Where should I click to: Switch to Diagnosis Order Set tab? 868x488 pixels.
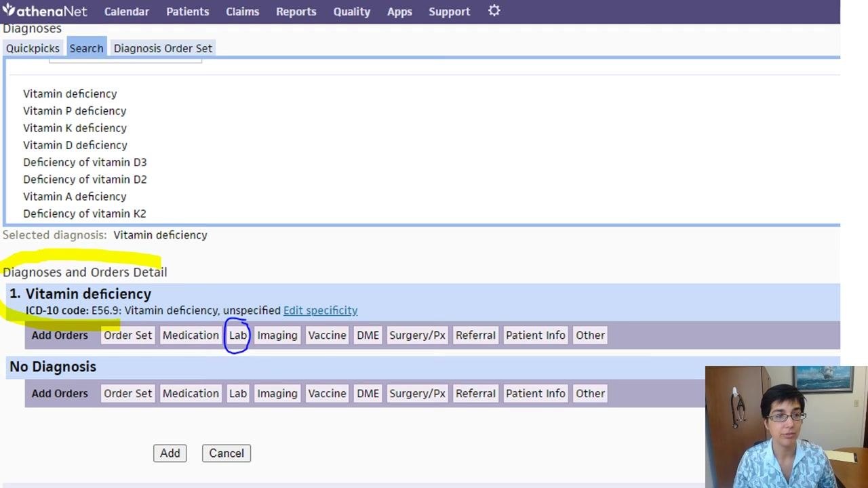click(x=163, y=48)
